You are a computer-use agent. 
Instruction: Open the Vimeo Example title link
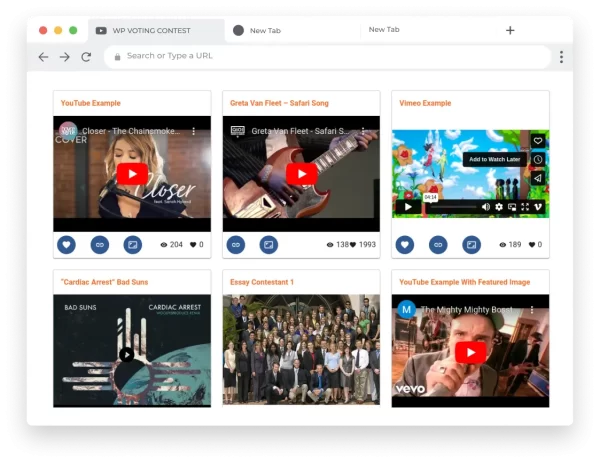(425, 103)
